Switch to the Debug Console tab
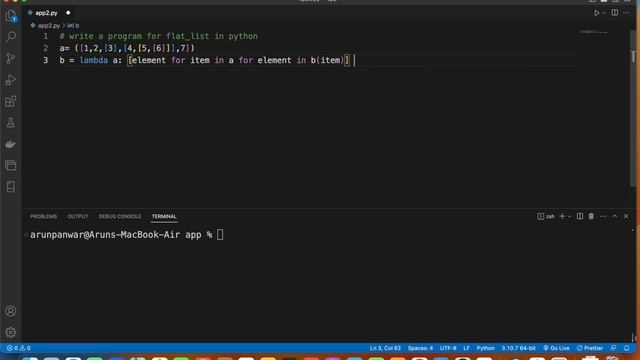 [x=120, y=216]
